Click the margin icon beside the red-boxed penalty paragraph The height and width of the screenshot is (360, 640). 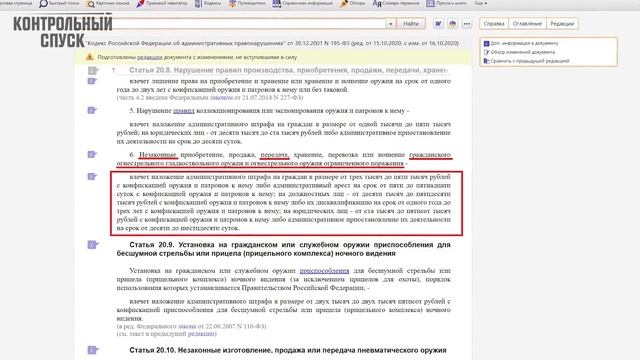coord(92,176)
